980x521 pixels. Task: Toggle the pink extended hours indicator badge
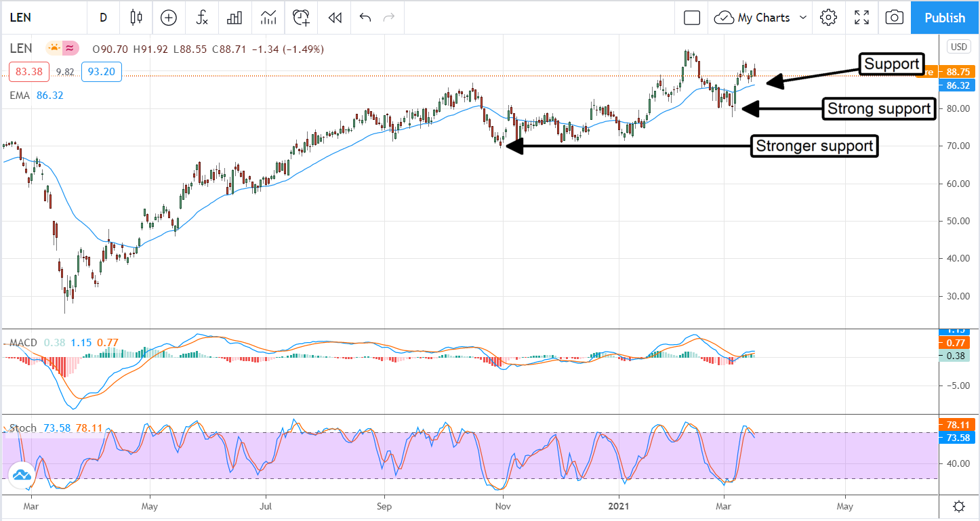coord(70,48)
